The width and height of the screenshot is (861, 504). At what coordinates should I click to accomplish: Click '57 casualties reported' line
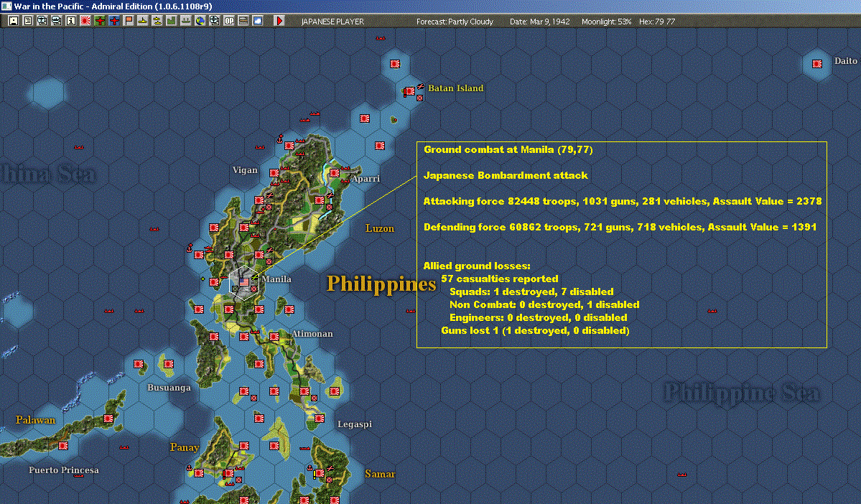tap(500, 279)
